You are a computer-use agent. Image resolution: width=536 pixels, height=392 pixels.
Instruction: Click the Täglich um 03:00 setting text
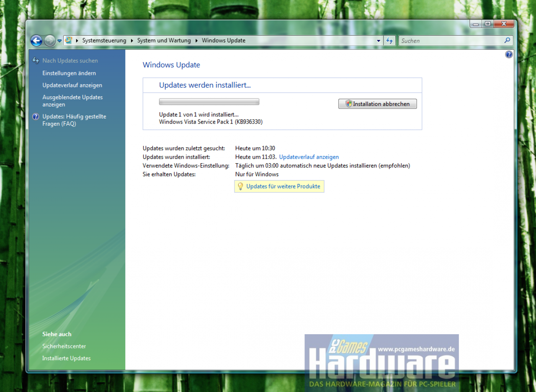tap(322, 165)
